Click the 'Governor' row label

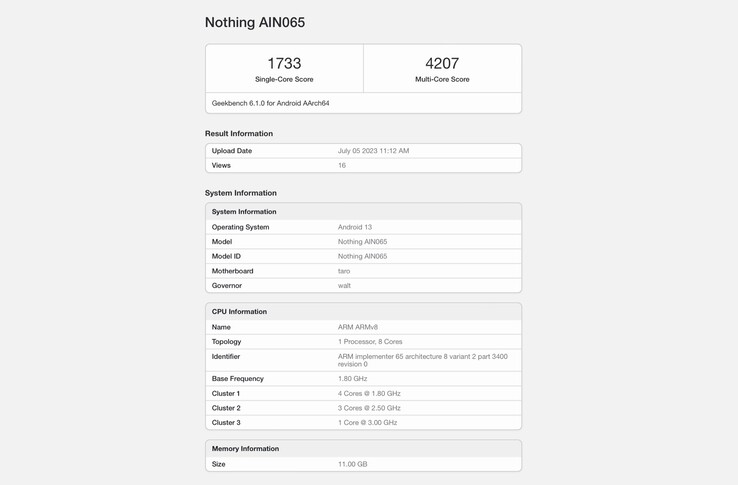[227, 285]
